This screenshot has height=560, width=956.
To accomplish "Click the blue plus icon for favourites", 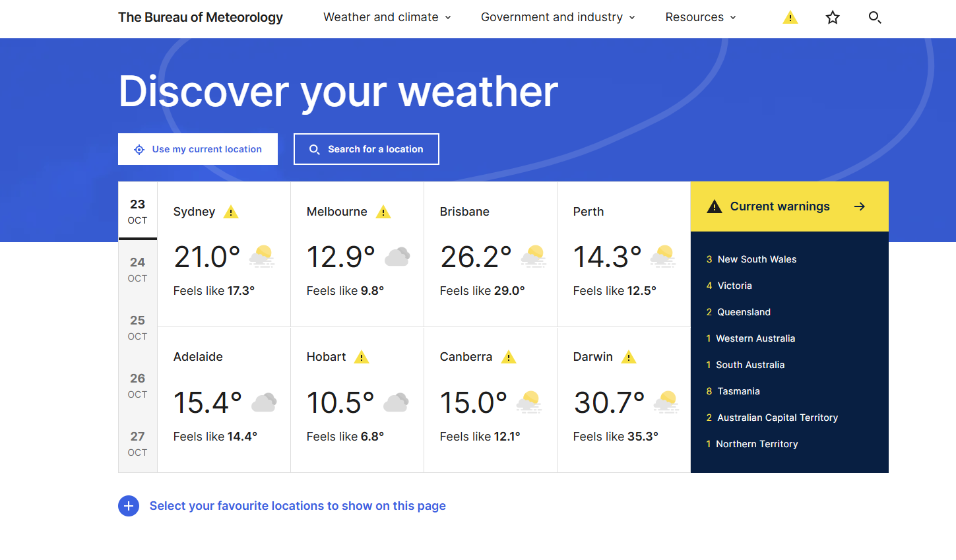I will coord(129,506).
